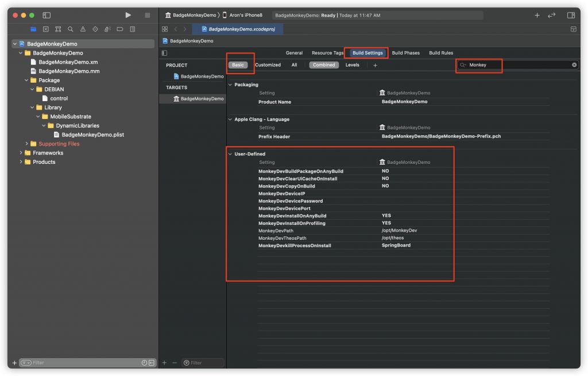Click the code review arrows icon
The height and width of the screenshot is (376, 588).
coord(552,15)
